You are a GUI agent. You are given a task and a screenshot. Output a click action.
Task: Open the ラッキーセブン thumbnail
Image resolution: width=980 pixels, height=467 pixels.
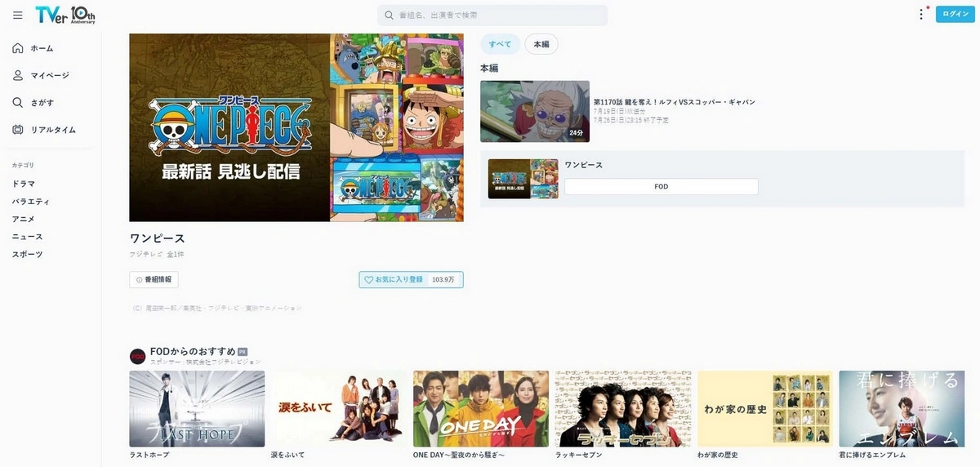623,408
